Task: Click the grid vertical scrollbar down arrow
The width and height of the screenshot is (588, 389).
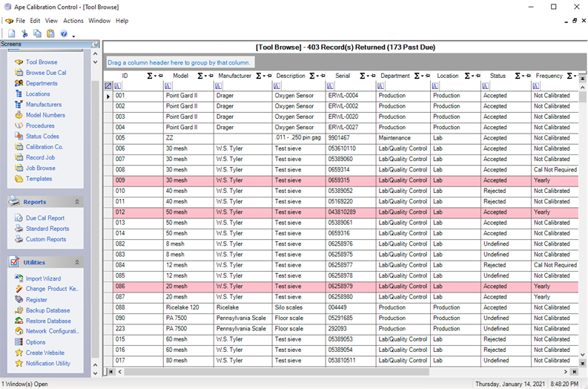Action: (582, 354)
